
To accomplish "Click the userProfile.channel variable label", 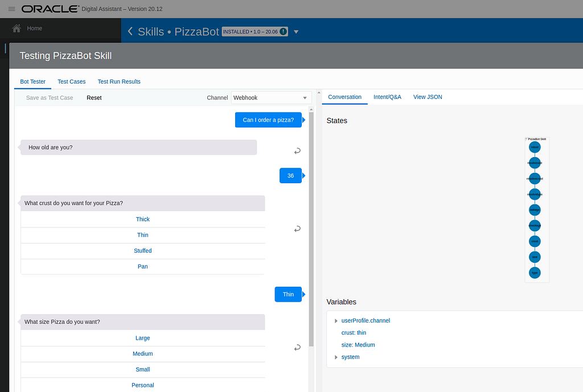I will (366, 321).
